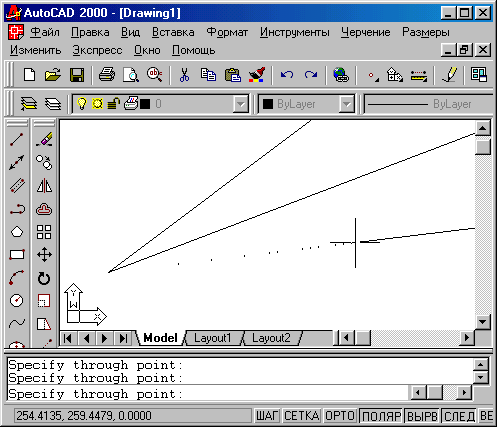Click the UCS house icon

395,75
